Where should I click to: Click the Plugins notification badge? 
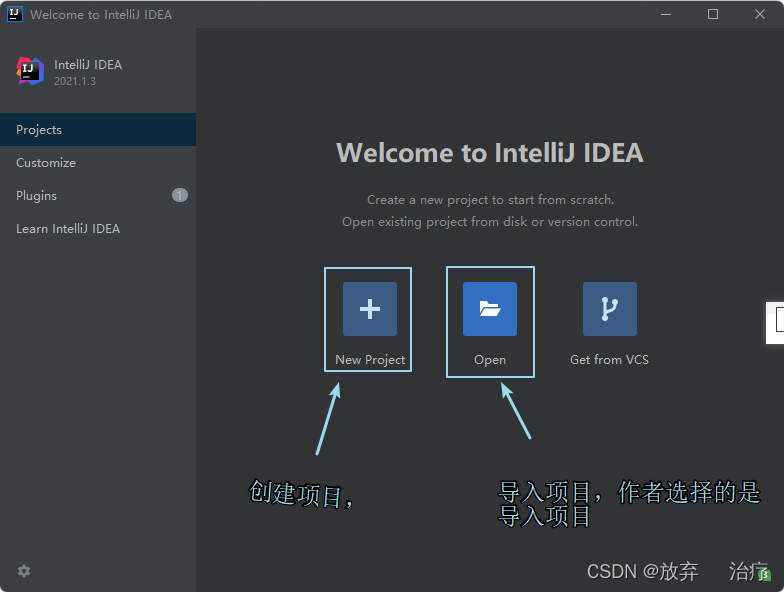pos(180,195)
